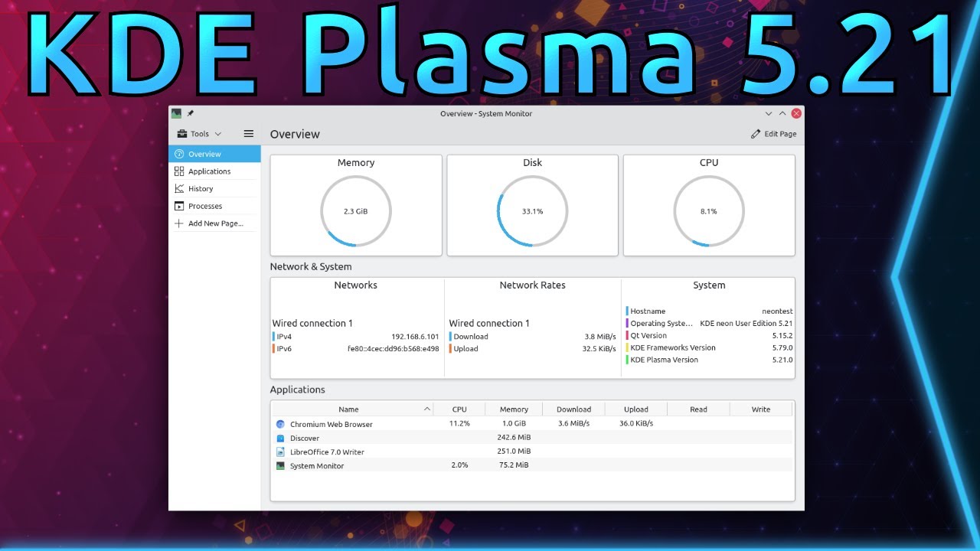The height and width of the screenshot is (551, 980).
Task: Select the Chromium Web Browser row name
Action: pos(332,424)
